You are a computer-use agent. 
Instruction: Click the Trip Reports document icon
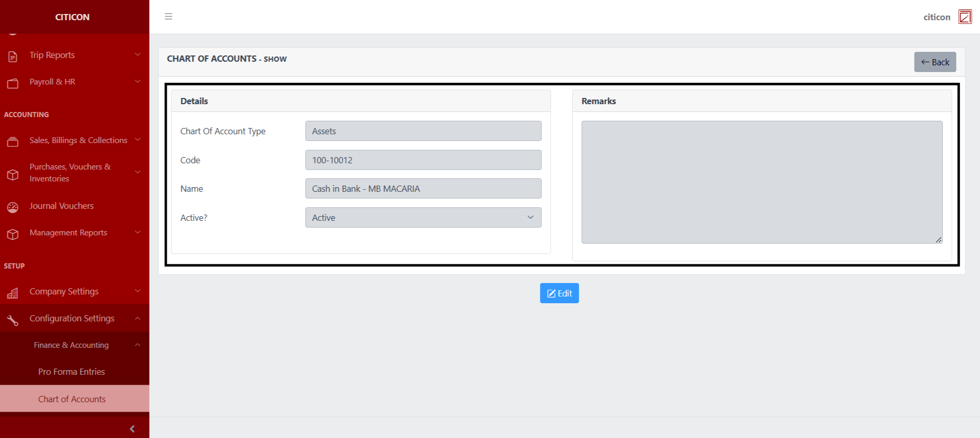[13, 56]
